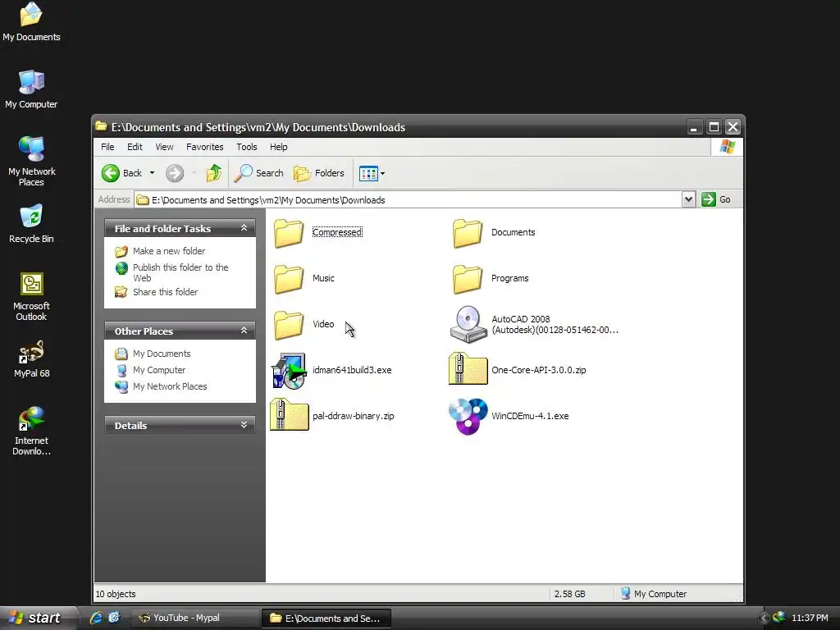Click the 11:37 PM system clock
Image resolution: width=840 pixels, height=630 pixels.
coord(810,618)
